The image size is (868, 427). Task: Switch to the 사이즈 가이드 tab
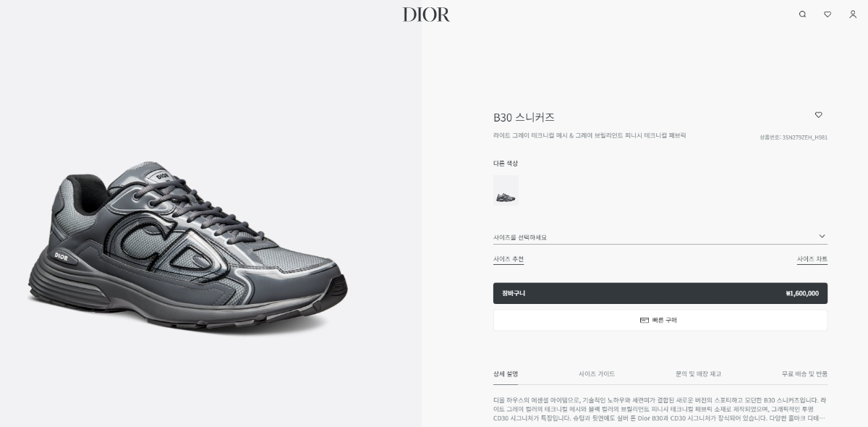pyautogui.click(x=597, y=374)
